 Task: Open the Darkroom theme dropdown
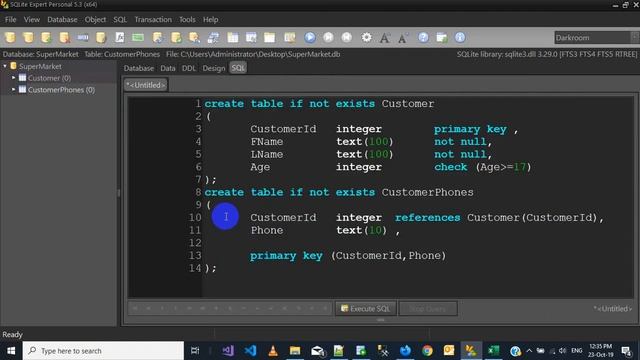pyautogui.click(x=635, y=38)
